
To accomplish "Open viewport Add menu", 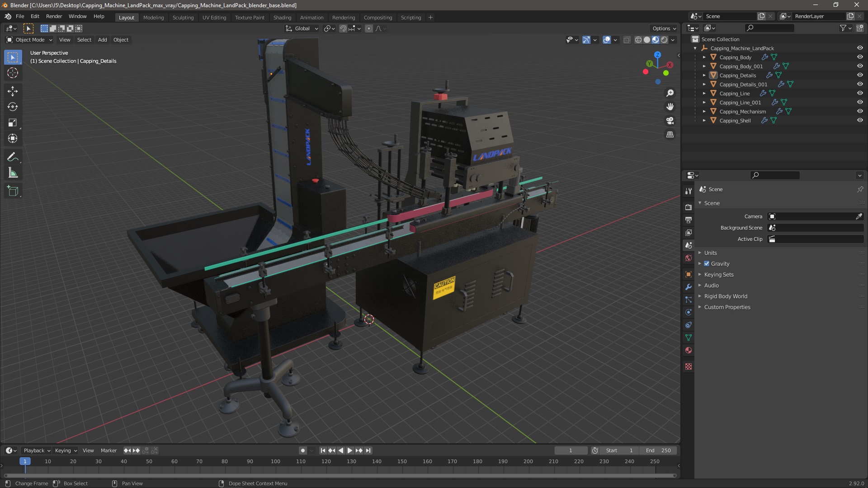I will (103, 40).
